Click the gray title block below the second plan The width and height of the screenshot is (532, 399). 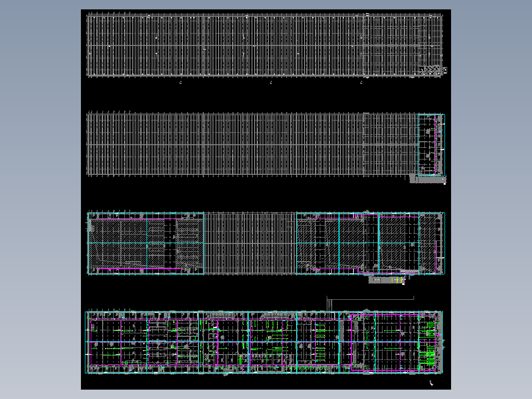(x=428, y=179)
